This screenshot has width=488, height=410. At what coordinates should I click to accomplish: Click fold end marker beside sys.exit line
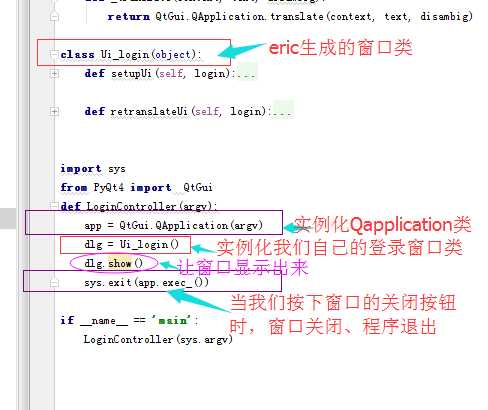pos(54,283)
